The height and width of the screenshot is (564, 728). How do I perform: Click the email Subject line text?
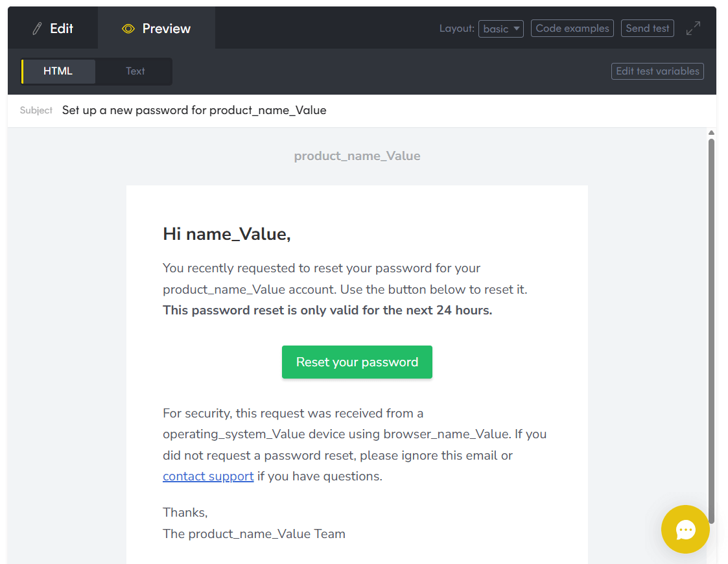click(x=194, y=110)
